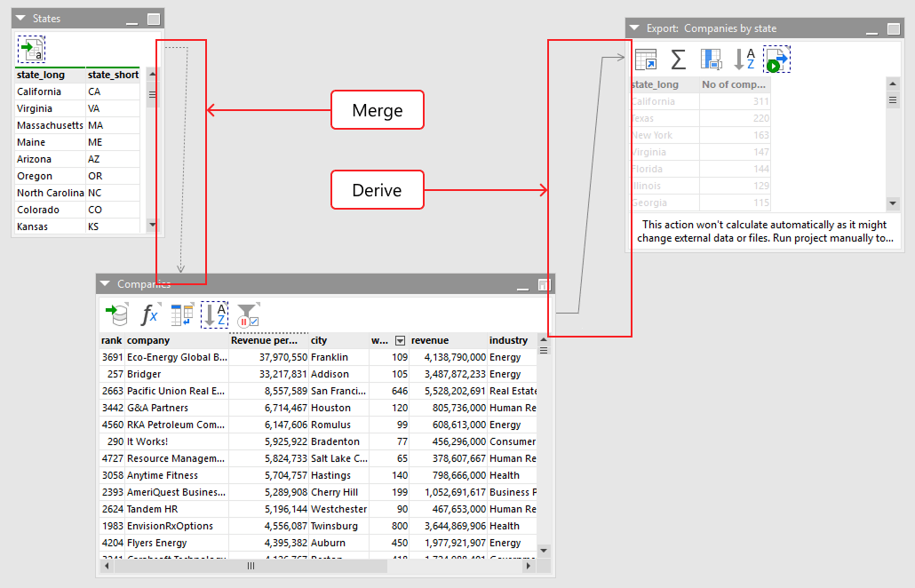Select the Kansas row in States

(77, 226)
